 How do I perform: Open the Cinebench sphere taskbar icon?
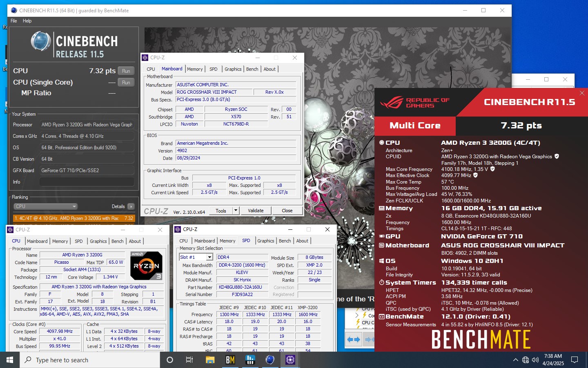pos(270,360)
